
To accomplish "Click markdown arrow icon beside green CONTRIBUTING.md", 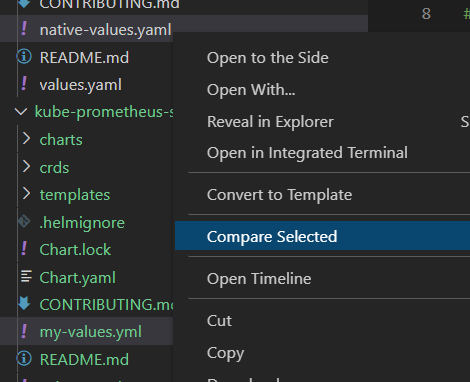I will [x=24, y=304].
